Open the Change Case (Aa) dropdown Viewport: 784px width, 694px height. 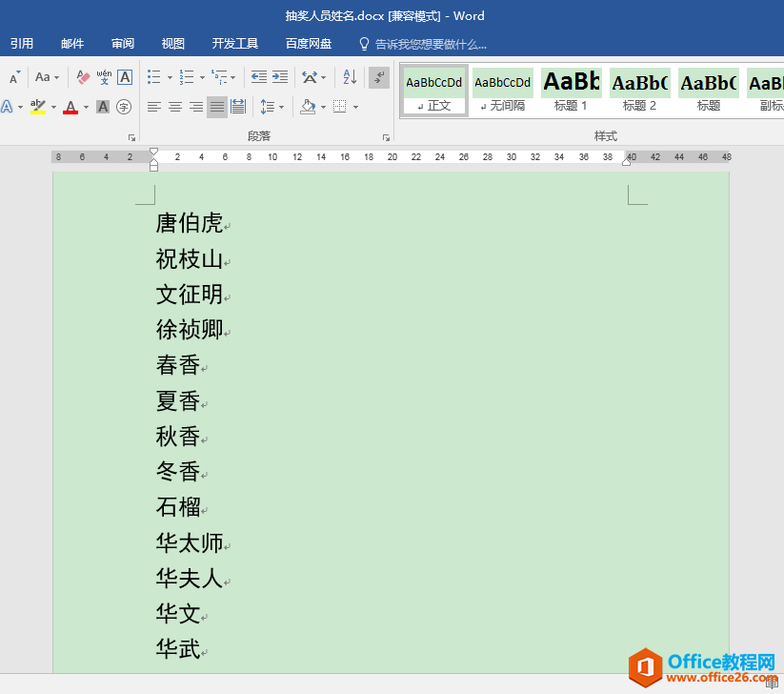(47, 77)
